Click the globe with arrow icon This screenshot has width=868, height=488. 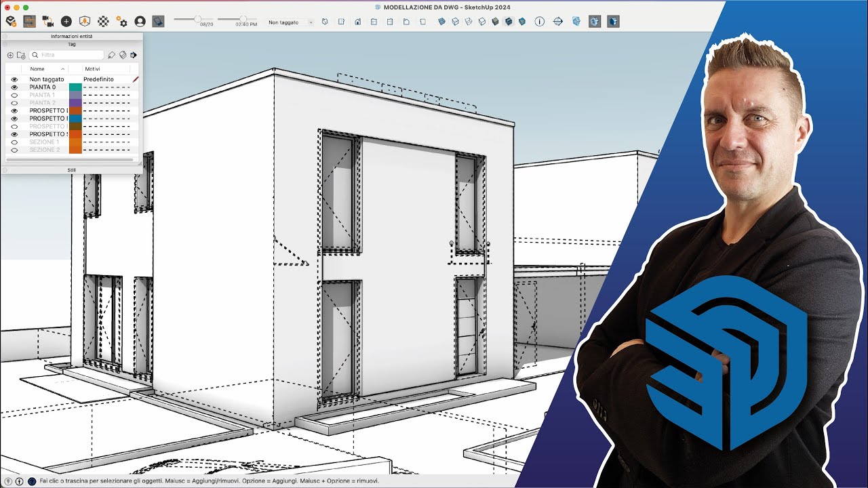pyautogui.click(x=558, y=22)
